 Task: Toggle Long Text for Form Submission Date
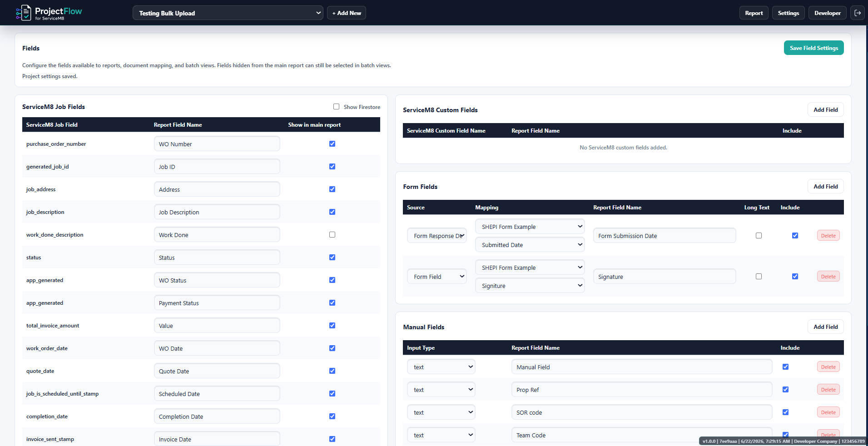(759, 236)
